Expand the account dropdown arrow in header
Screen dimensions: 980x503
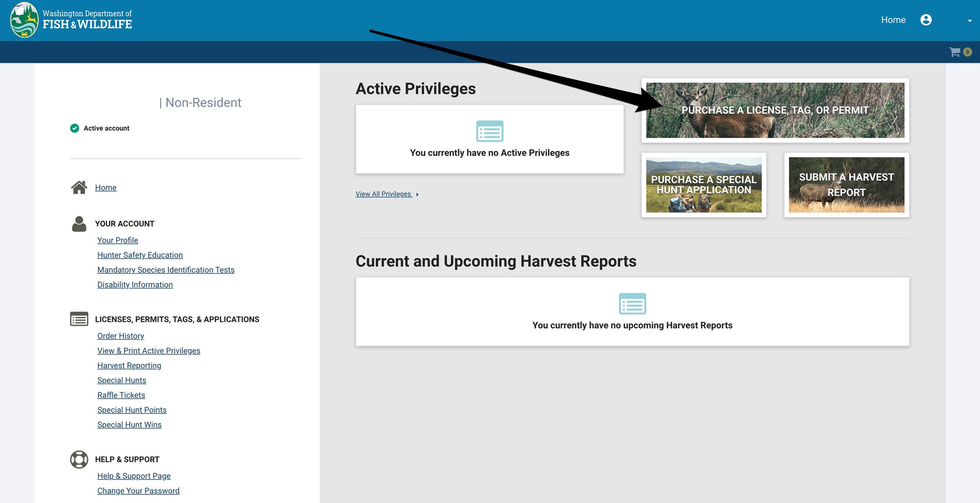click(x=969, y=21)
